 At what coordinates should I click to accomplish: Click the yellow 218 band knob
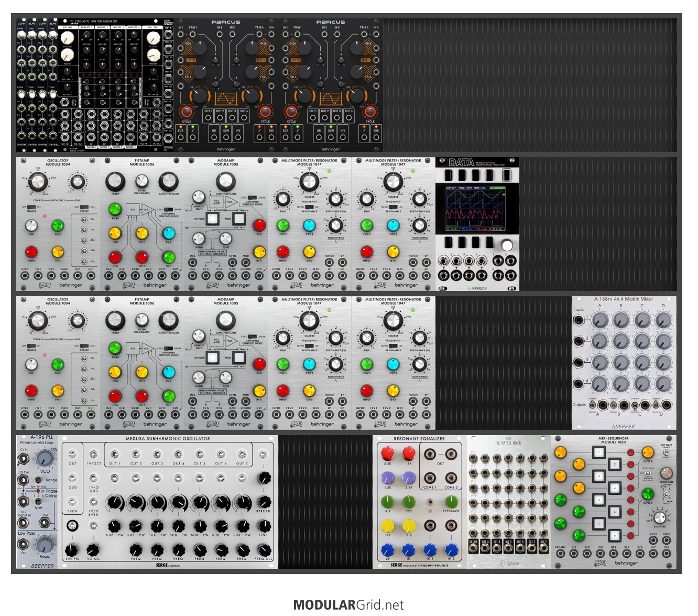point(409,526)
